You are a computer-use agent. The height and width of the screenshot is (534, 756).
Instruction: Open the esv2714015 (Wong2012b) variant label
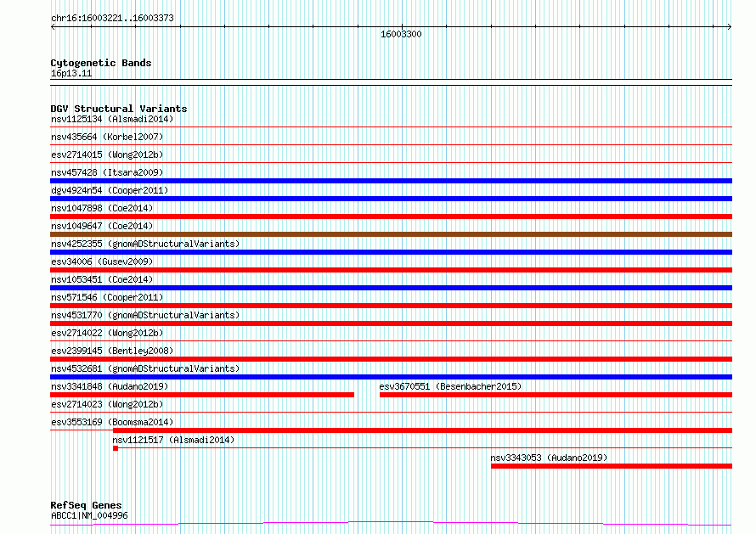(x=107, y=155)
